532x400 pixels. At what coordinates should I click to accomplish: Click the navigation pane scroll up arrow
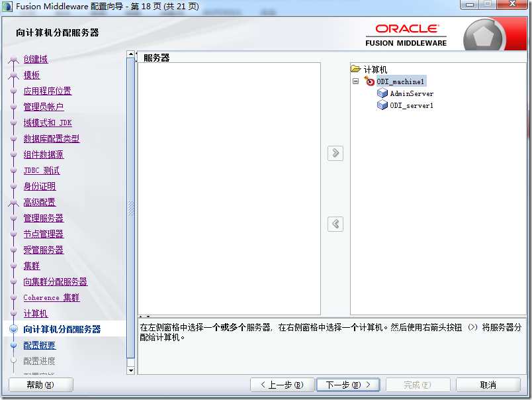[x=130, y=54]
